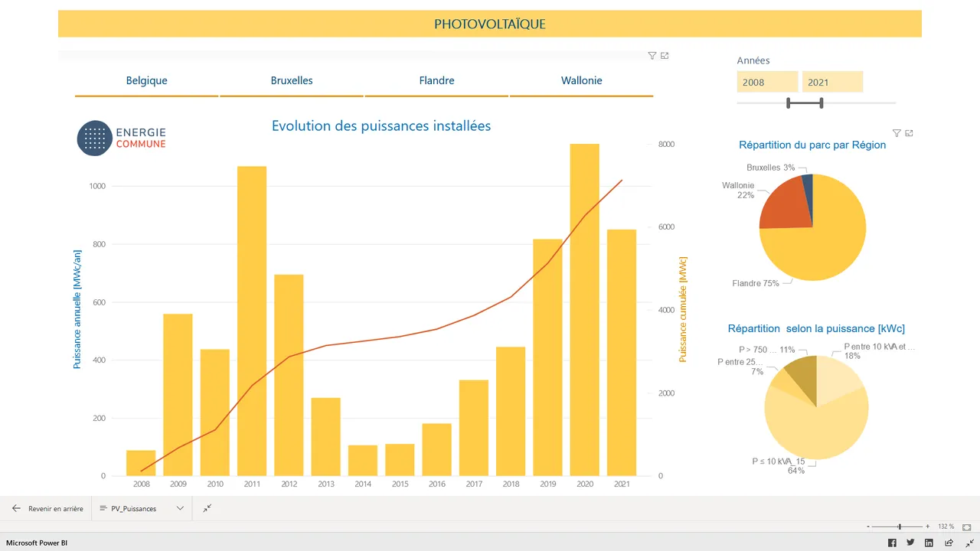Click the right handle of the Années slider
The height and width of the screenshot is (551, 980).
coord(822,103)
